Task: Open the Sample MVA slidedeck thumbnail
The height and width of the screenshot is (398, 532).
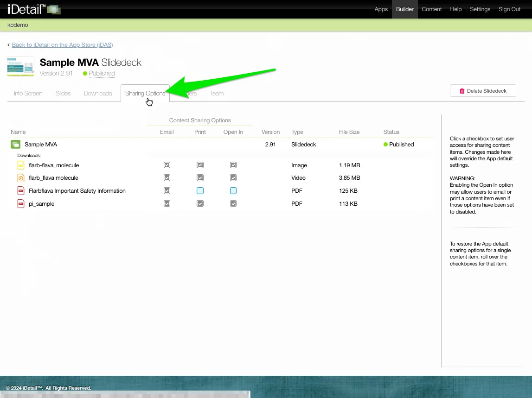Action: 20,66
